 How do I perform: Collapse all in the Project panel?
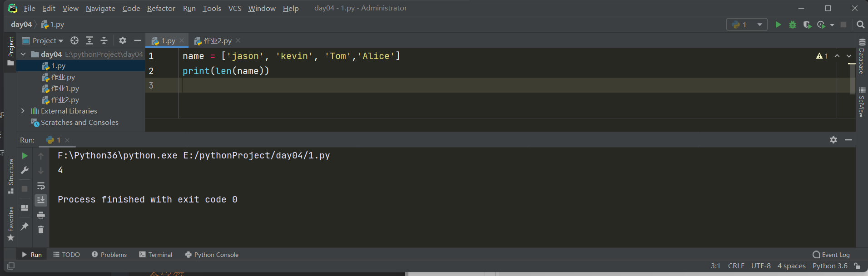tap(104, 40)
